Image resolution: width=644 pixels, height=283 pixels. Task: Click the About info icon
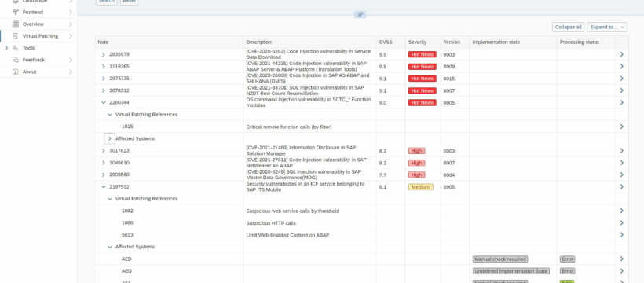pos(16,72)
